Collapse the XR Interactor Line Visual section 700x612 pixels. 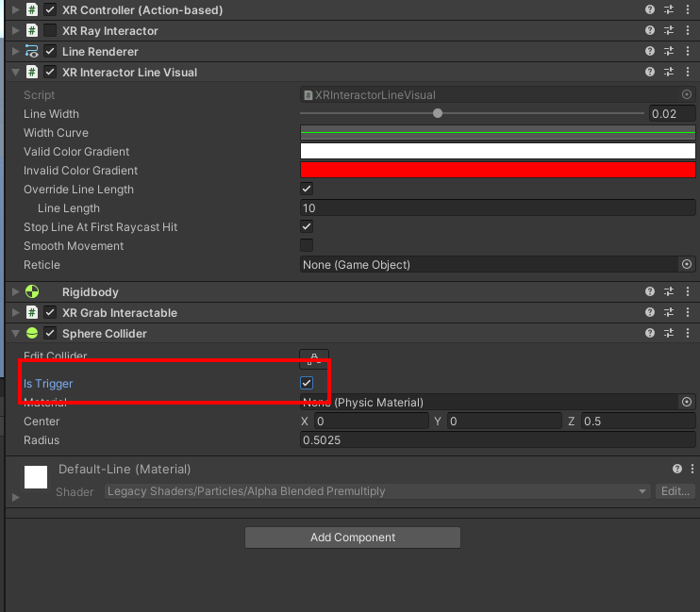click(15, 73)
